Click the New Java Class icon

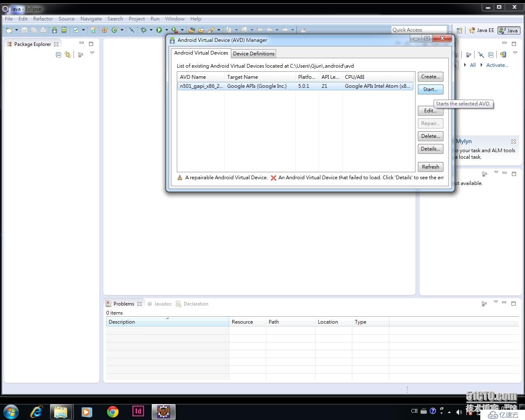114,30
